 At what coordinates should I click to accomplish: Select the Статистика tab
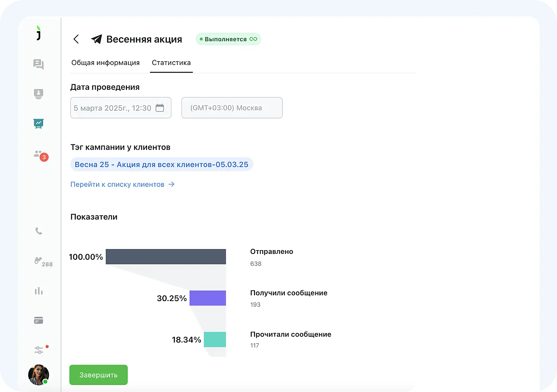[x=171, y=62]
